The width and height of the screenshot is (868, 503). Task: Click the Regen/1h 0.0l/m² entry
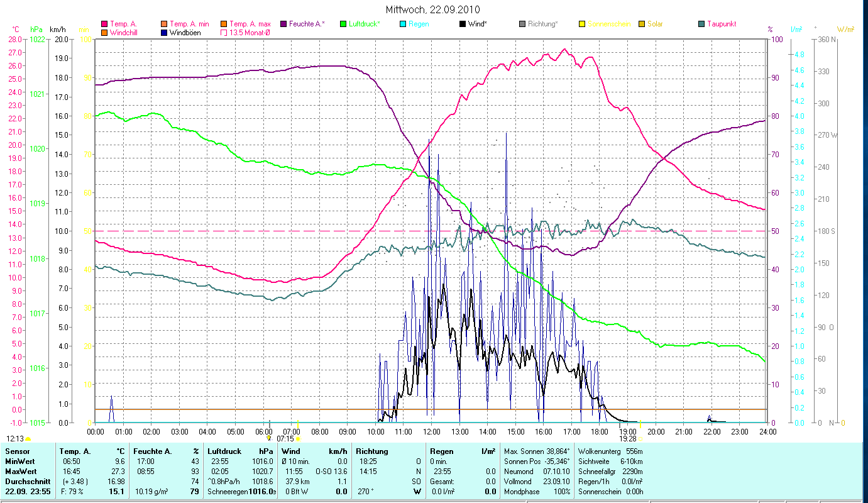tap(610, 482)
